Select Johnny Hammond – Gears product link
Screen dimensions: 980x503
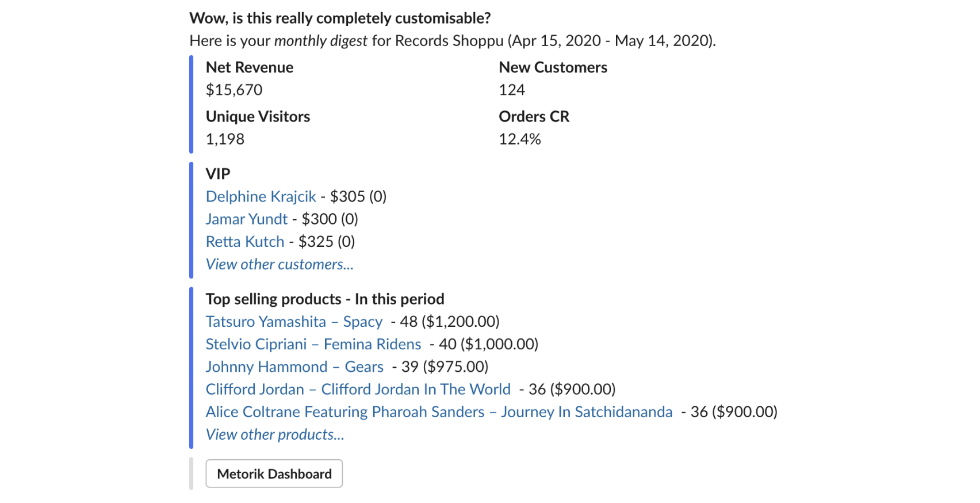[x=294, y=367]
